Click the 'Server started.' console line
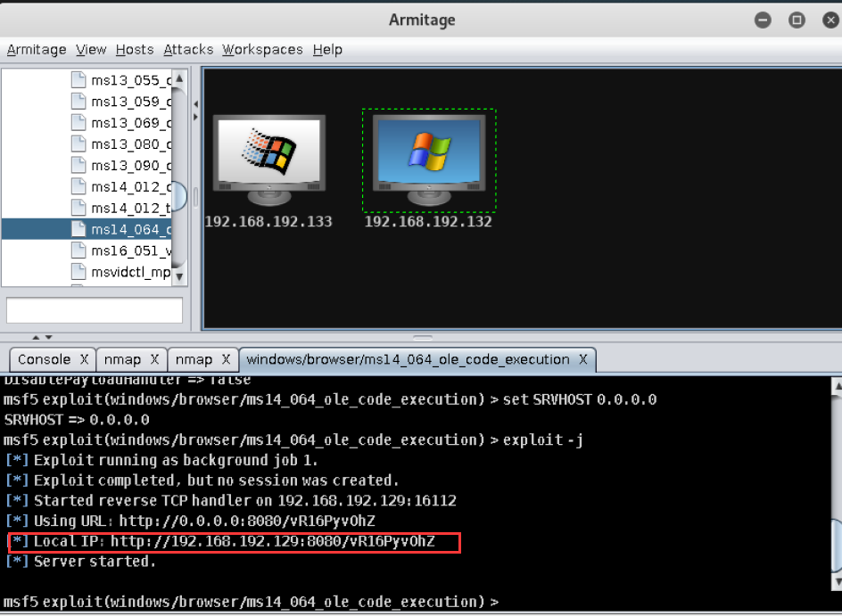 pyautogui.click(x=81, y=562)
